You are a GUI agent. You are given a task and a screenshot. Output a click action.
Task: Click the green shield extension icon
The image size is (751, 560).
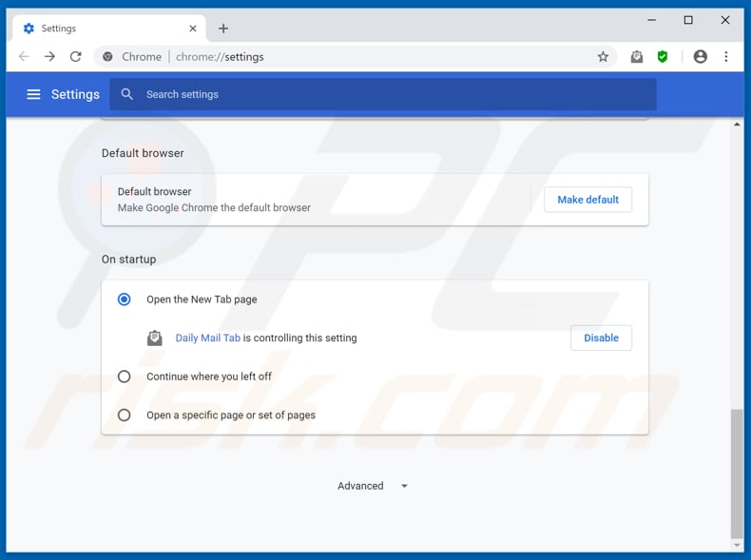tap(663, 56)
